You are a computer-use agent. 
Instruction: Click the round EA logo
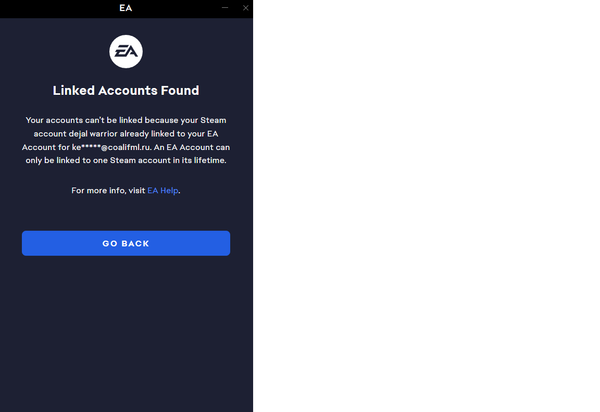126,52
